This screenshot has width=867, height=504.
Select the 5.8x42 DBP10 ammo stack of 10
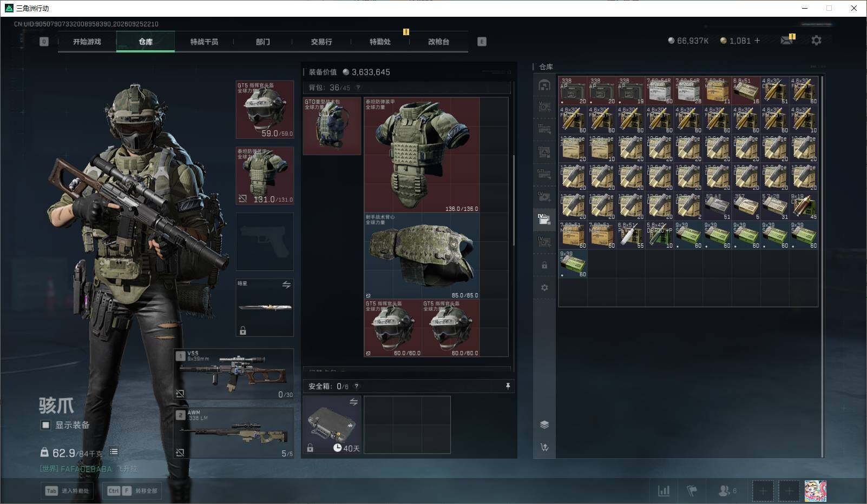(x=660, y=235)
